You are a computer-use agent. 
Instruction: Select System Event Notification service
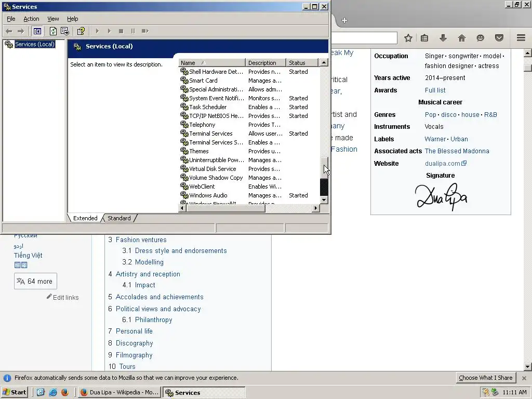(249, 98)
